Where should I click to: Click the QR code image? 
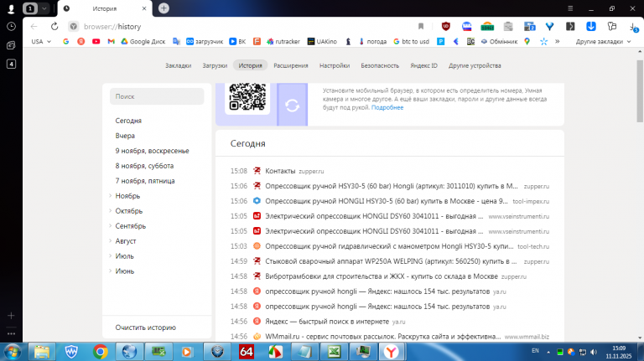[x=247, y=97]
